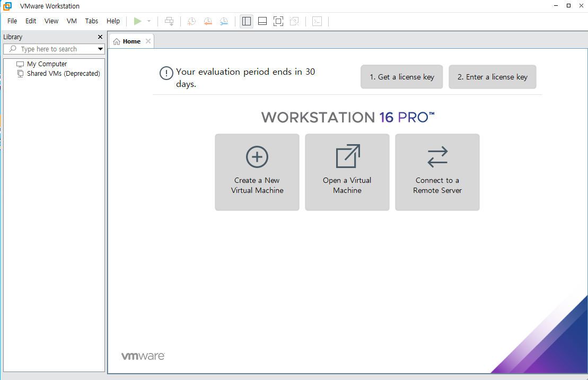Click the Enter a license key button
588x380 pixels.
[x=493, y=77]
